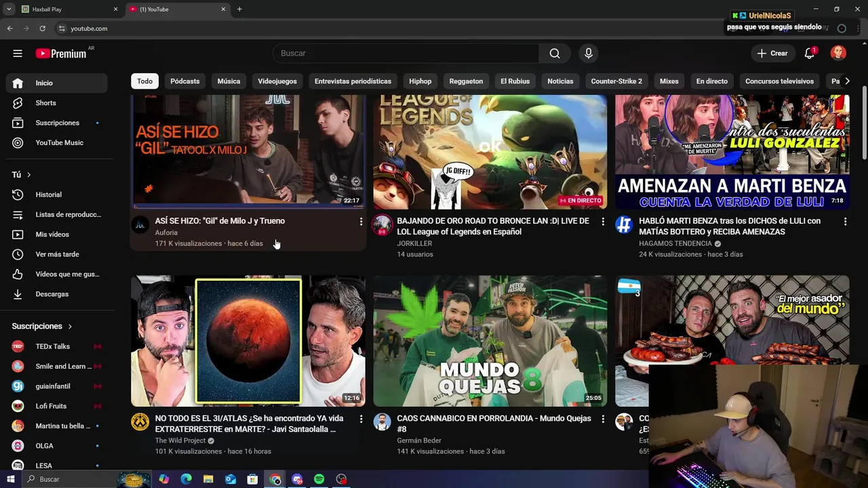868x488 pixels.
Task: Open the hamburger guide menu
Action: [x=18, y=54]
